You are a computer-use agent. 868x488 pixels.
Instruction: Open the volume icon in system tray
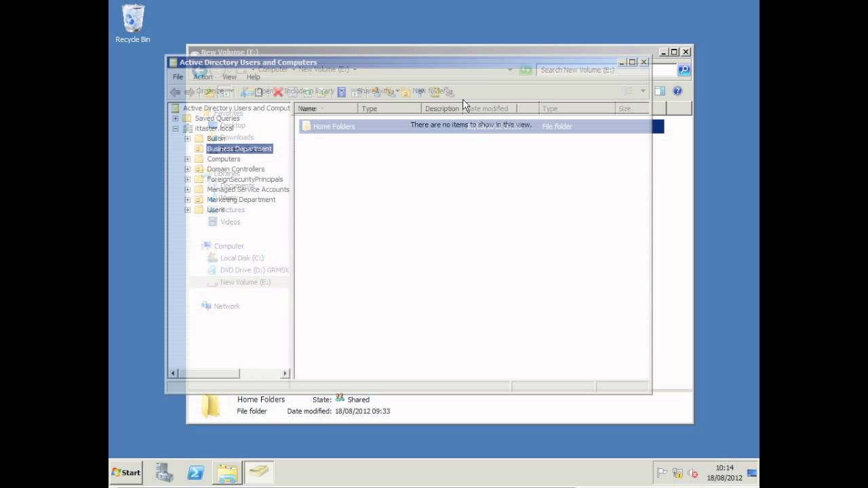tap(692, 473)
